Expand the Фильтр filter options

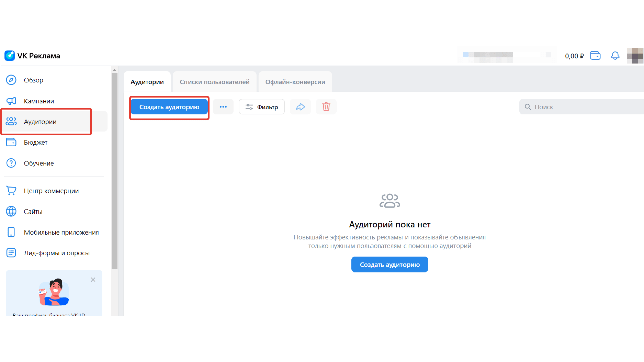pos(262,107)
